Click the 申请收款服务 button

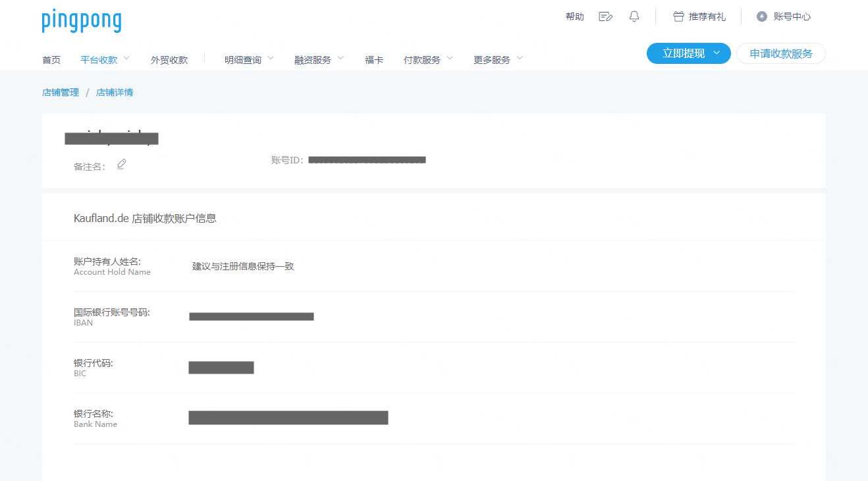[781, 53]
